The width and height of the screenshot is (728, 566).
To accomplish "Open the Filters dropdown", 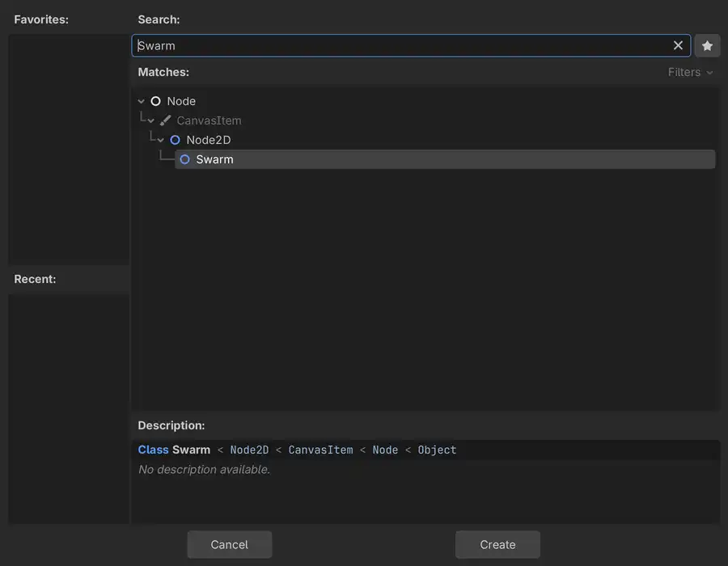I will click(690, 73).
